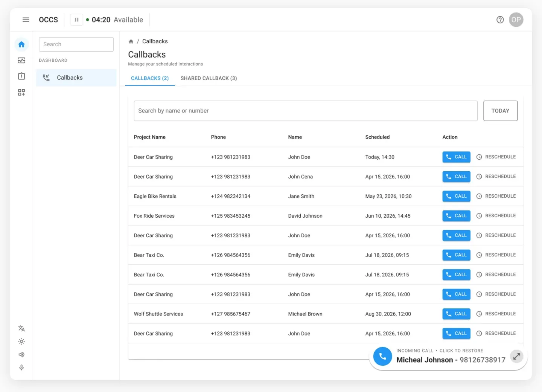
Task: Click the Callbacks breadcrumb text
Action: 155,41
